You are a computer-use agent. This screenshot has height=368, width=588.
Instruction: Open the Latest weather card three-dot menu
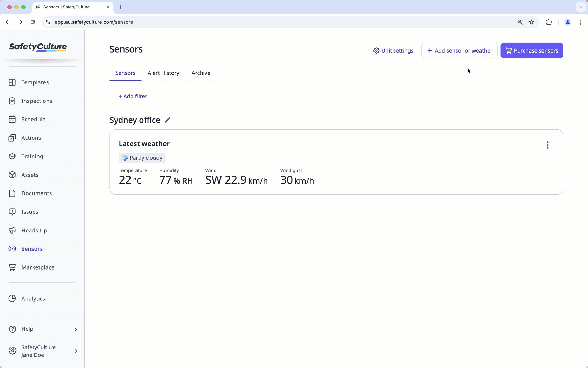[547, 145]
